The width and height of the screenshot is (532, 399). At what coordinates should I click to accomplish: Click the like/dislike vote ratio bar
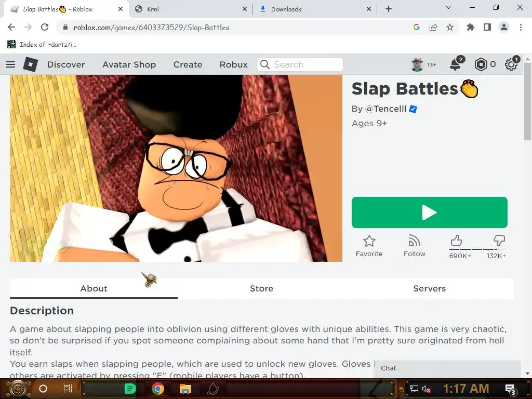click(477, 249)
